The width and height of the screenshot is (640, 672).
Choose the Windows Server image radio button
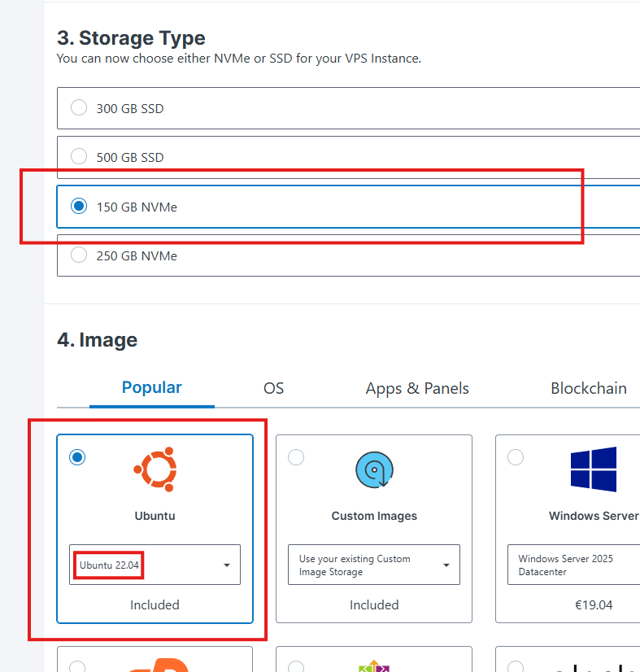pyautogui.click(x=516, y=457)
